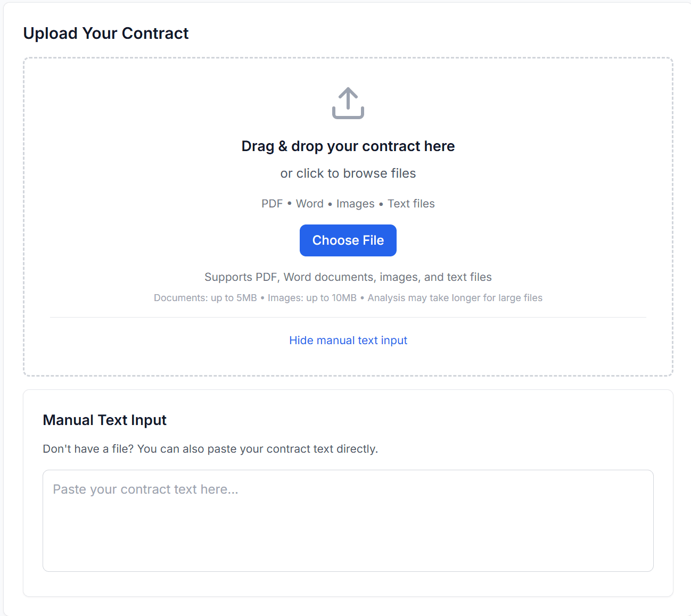Click the divider above Hide manual text input
691x616 pixels.
click(348, 317)
